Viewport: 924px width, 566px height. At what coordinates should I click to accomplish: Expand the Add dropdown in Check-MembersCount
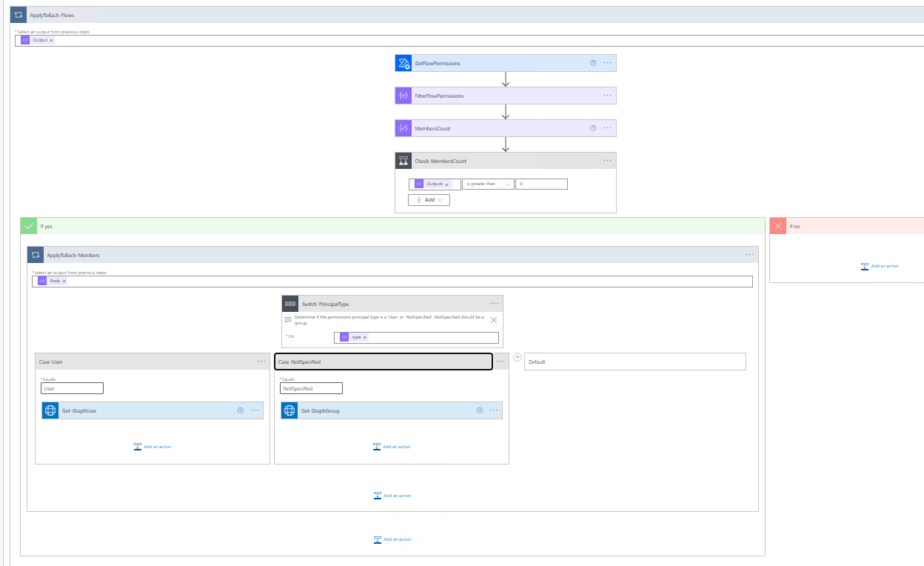(x=428, y=199)
